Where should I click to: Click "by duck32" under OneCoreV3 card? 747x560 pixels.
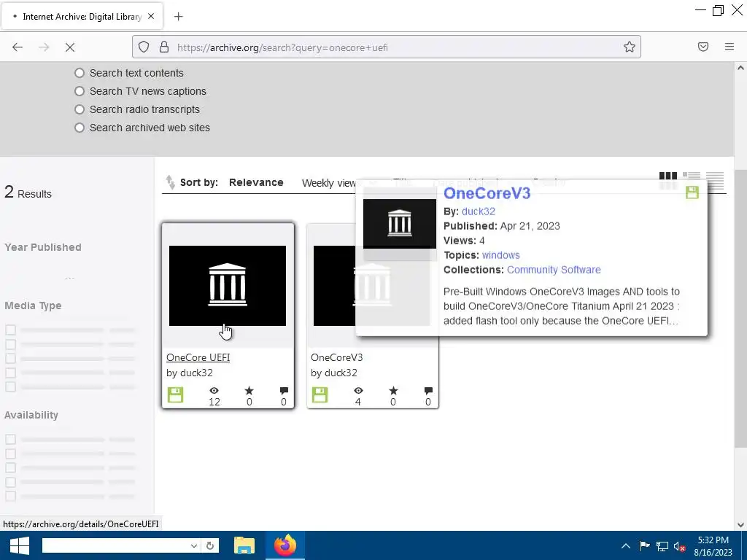(334, 373)
